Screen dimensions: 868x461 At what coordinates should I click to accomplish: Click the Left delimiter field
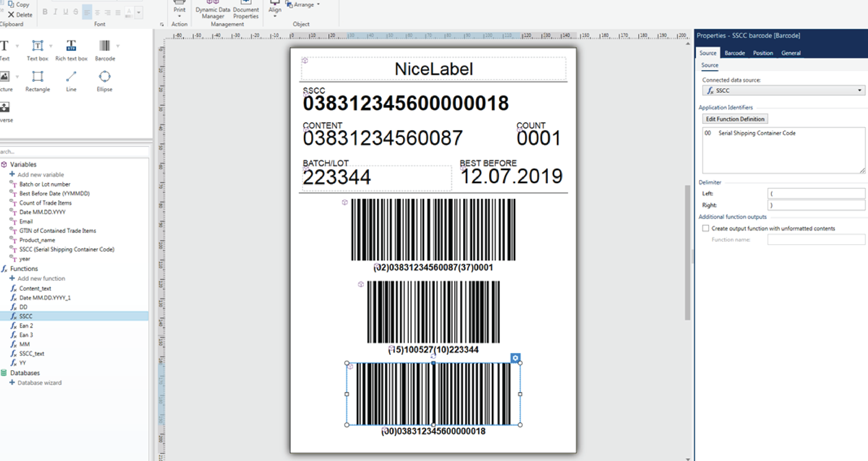pyautogui.click(x=816, y=193)
